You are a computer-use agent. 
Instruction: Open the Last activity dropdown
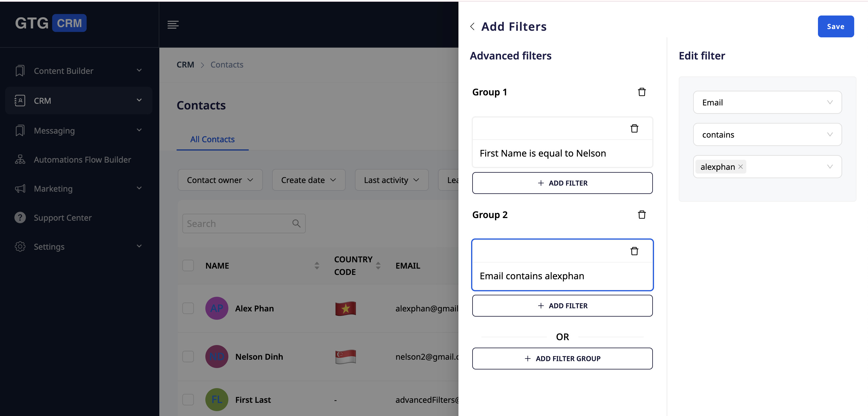click(x=391, y=180)
